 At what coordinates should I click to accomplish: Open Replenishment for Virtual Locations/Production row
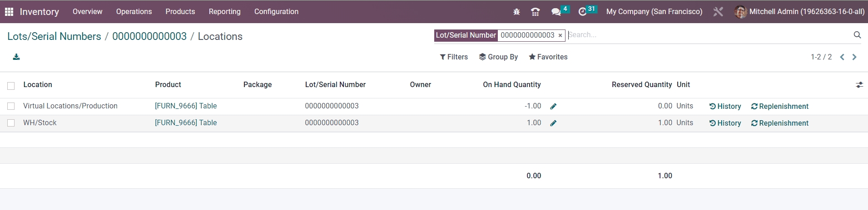coord(780,107)
